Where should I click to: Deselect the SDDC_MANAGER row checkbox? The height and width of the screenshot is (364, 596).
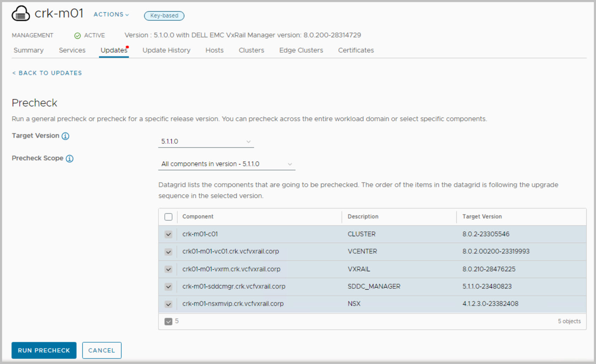coord(168,287)
